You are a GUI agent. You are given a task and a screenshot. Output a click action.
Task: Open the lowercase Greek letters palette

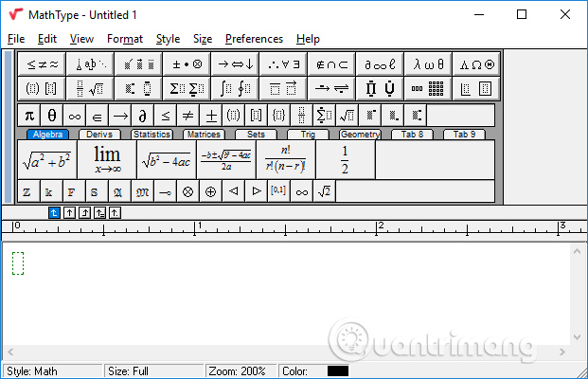tap(428, 64)
